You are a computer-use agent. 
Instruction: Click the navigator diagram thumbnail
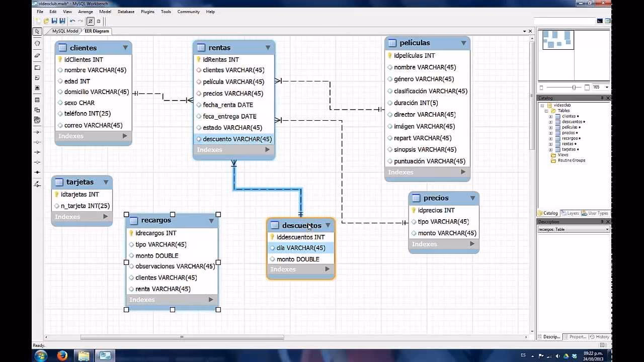click(558, 40)
